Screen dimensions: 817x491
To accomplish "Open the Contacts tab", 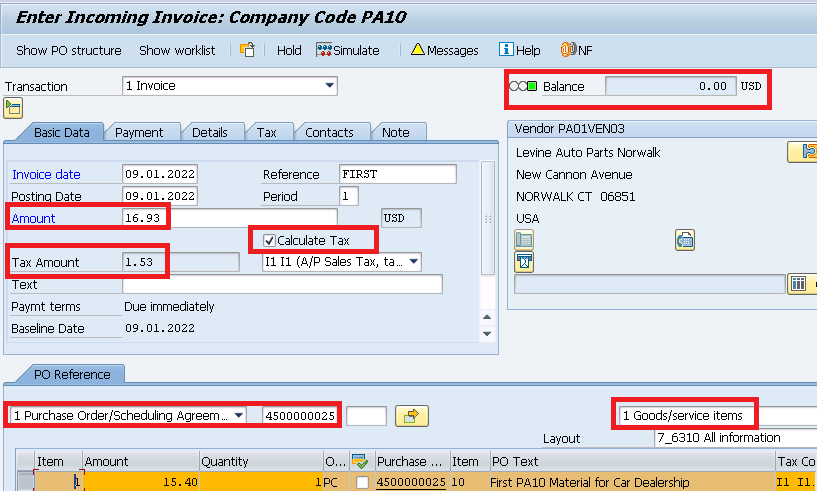I will coord(329,132).
